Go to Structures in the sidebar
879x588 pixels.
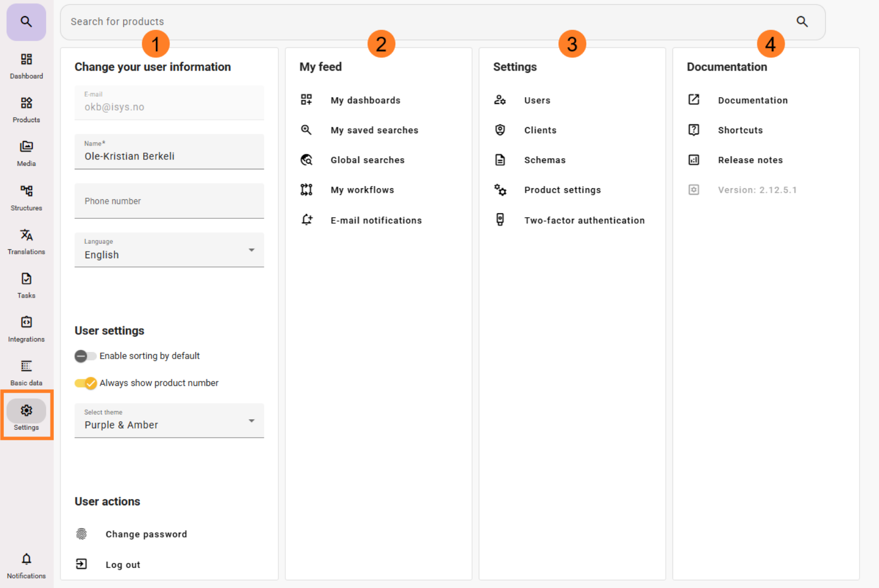tap(26, 197)
